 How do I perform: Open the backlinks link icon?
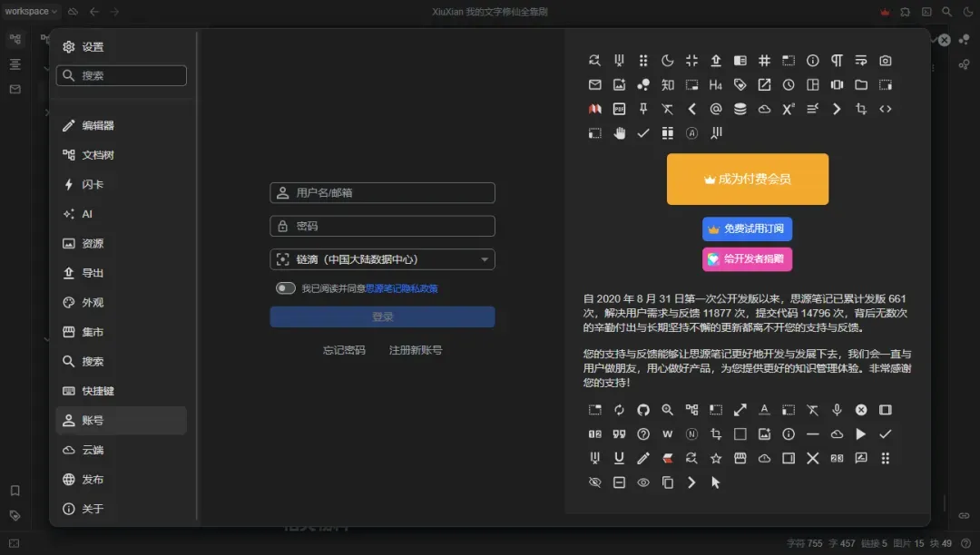[x=965, y=516]
